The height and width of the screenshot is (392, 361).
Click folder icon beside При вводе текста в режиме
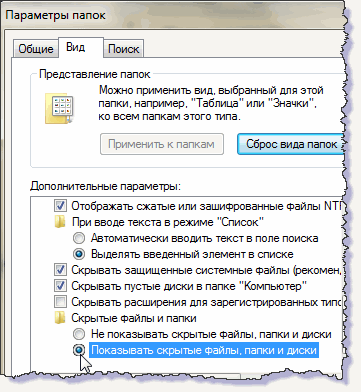(x=60, y=222)
